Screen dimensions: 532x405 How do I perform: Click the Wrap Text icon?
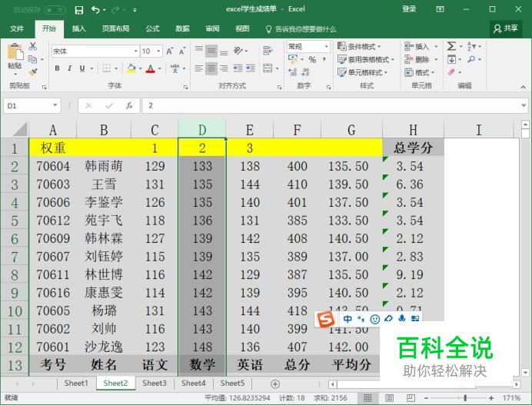(268, 51)
